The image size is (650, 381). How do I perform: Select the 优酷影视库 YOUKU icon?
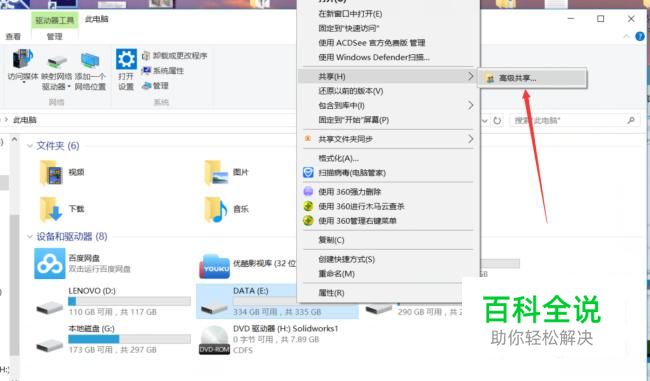point(214,265)
